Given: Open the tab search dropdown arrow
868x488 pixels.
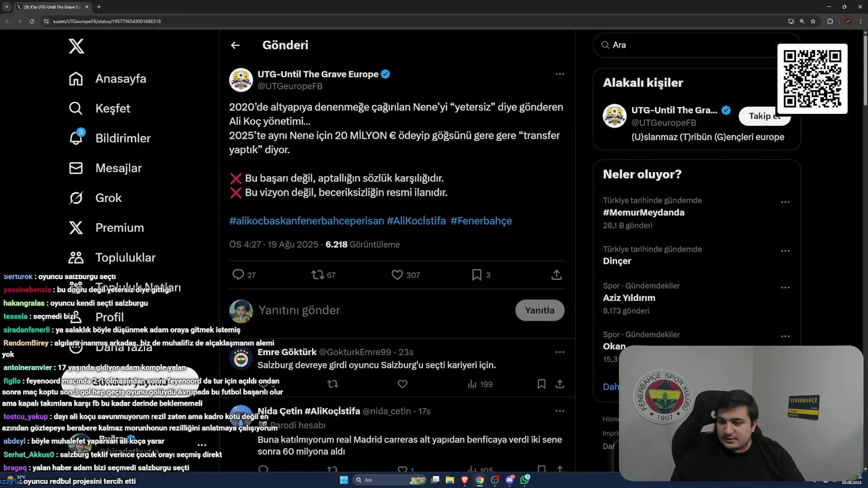Looking at the screenshot, I should coord(7,7).
